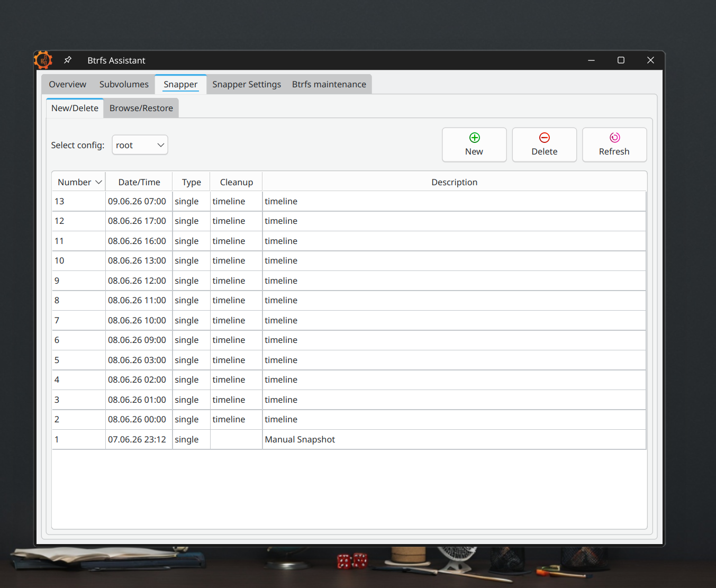716x588 pixels.
Task: Click the 08.06.26 01:00 date cell
Action: pos(139,400)
